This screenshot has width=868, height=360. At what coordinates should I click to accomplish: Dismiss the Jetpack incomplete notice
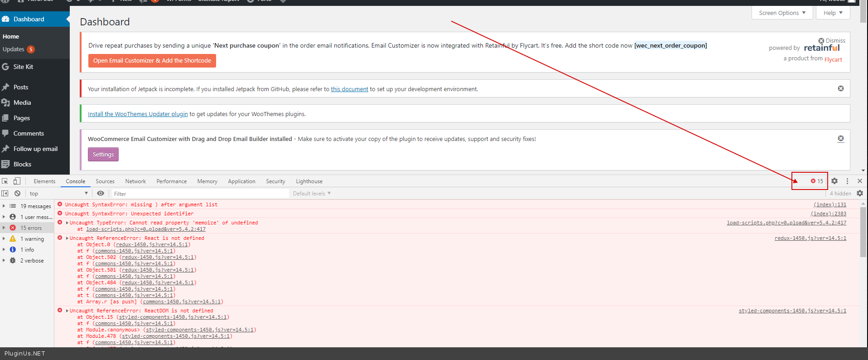pyautogui.click(x=841, y=88)
